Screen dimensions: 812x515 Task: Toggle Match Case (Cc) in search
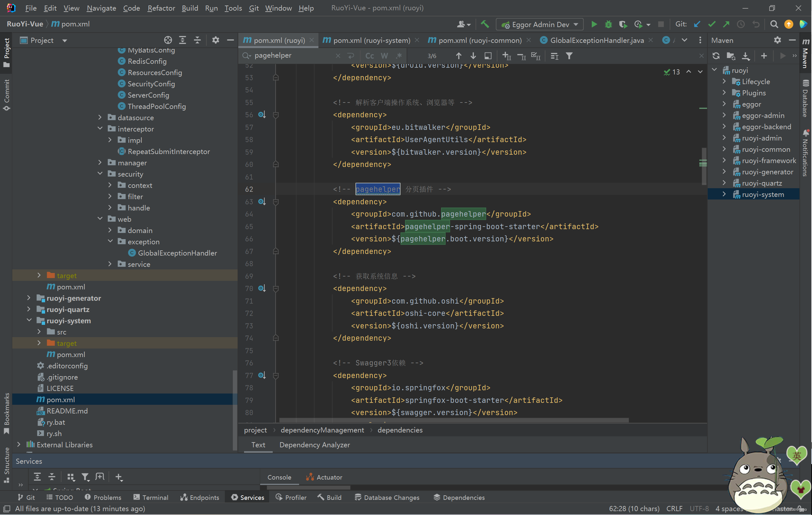coord(370,56)
